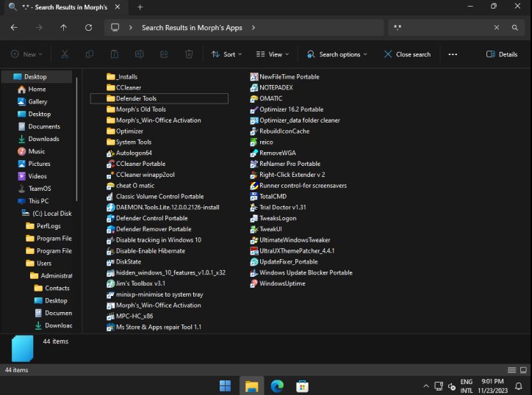This screenshot has height=395, width=532.
Task: Open the PerfLogs folder in sidebar
Action: (x=48, y=226)
